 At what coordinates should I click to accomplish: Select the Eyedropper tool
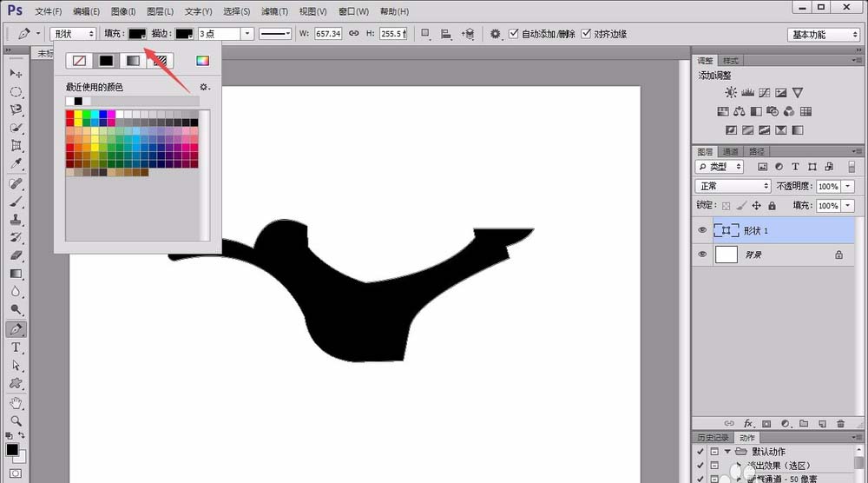tap(16, 164)
